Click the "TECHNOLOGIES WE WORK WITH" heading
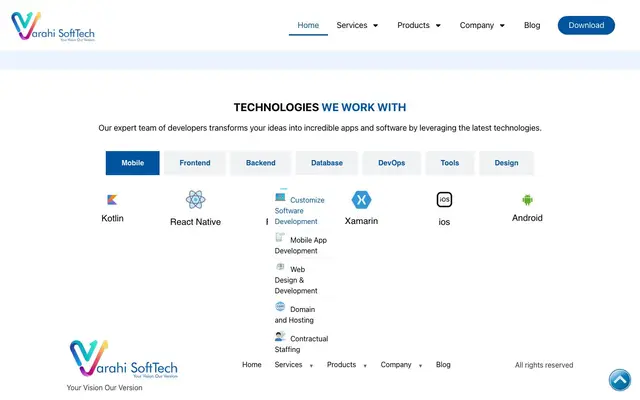The image size is (640, 400). pos(320,107)
